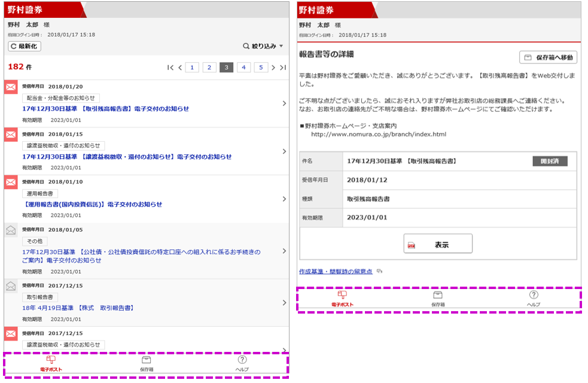Open 18年4月19日基準 株式 取引報告書 link
The image size is (588, 383).
78,308
